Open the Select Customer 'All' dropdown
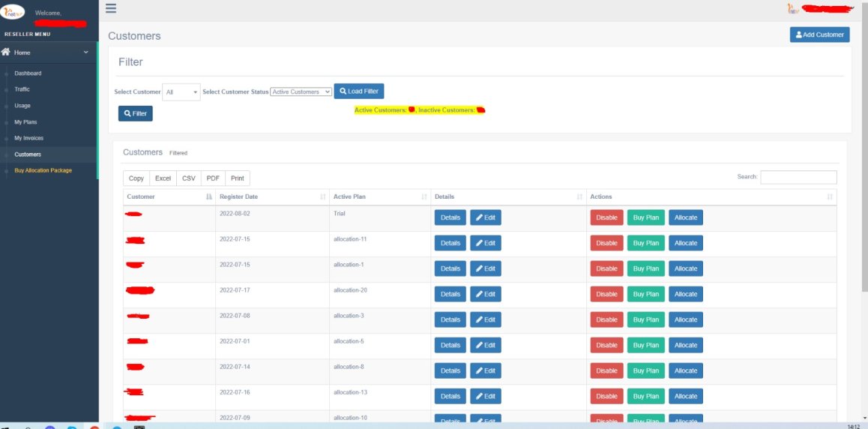 click(181, 92)
